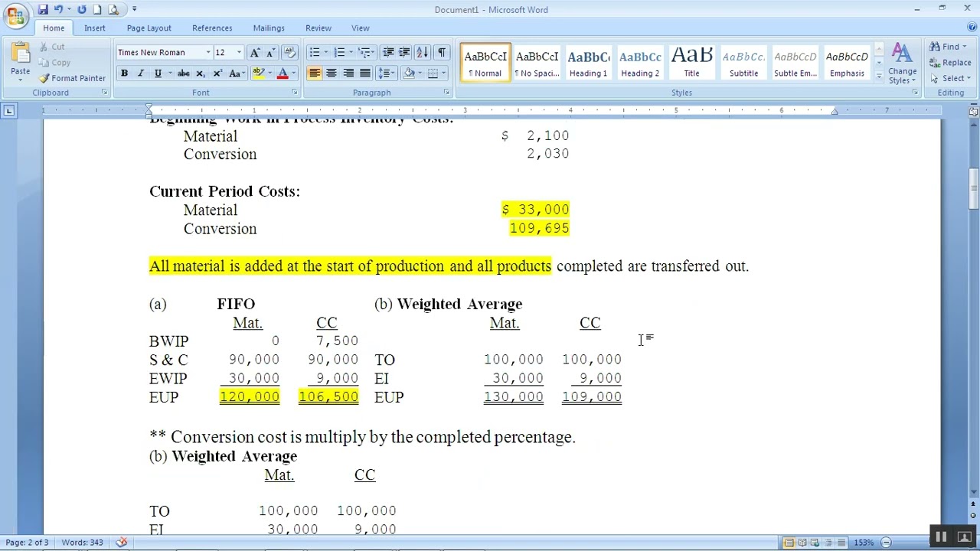Apply the Heading 1 style
This screenshot has width=980, height=551.
pos(588,63)
